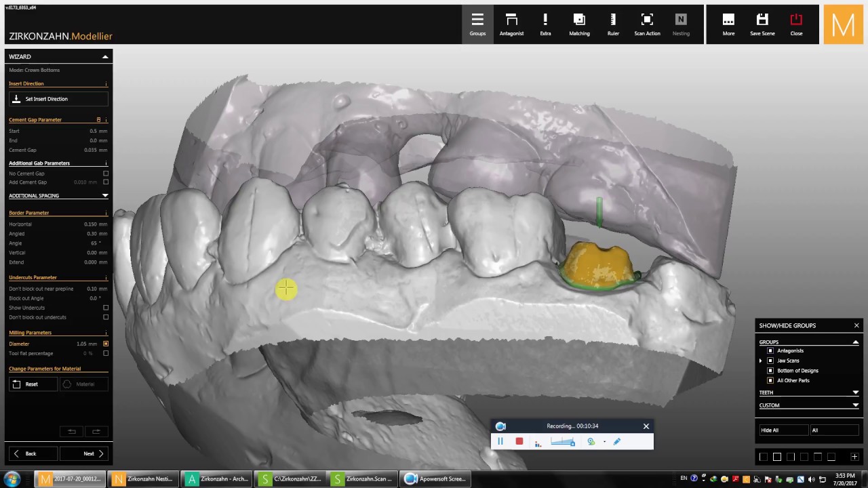Toggle Bottom of Designs visibility
The image size is (868, 488).
pos(770,371)
